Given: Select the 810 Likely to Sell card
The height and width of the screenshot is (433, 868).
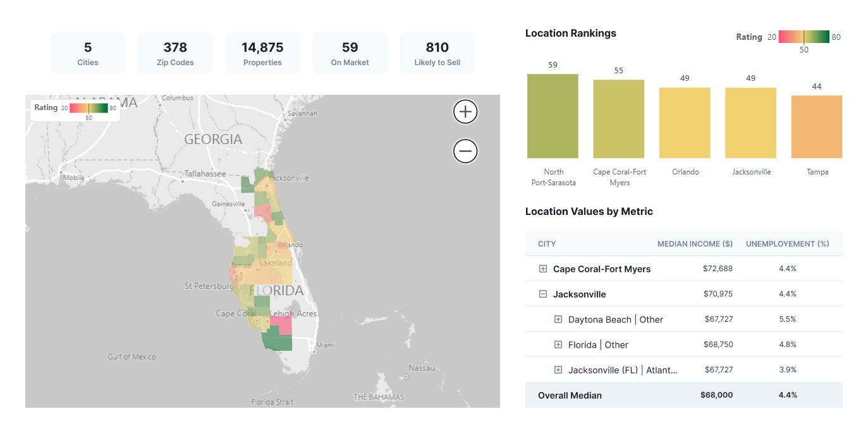Looking at the screenshot, I should click(437, 53).
